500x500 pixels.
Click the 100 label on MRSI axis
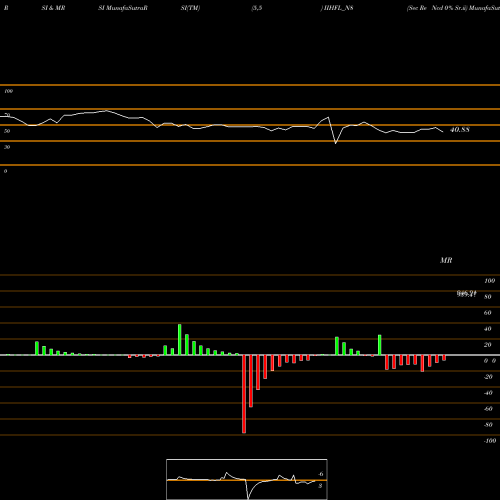490,281
